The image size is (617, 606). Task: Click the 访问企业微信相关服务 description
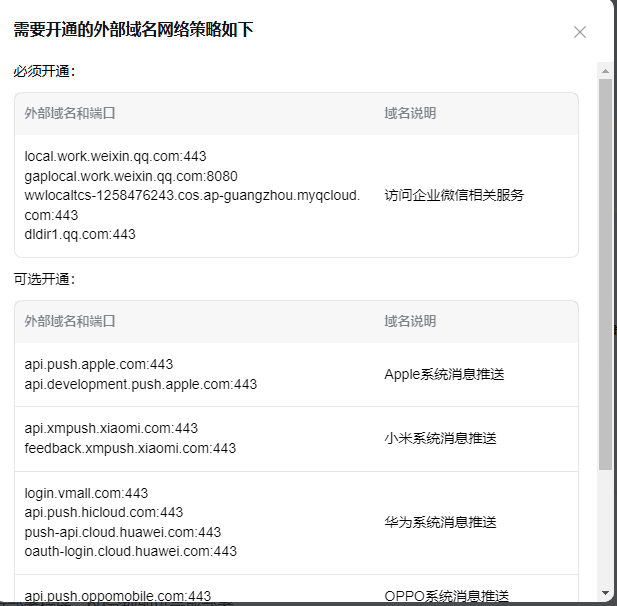pyautogui.click(x=454, y=196)
